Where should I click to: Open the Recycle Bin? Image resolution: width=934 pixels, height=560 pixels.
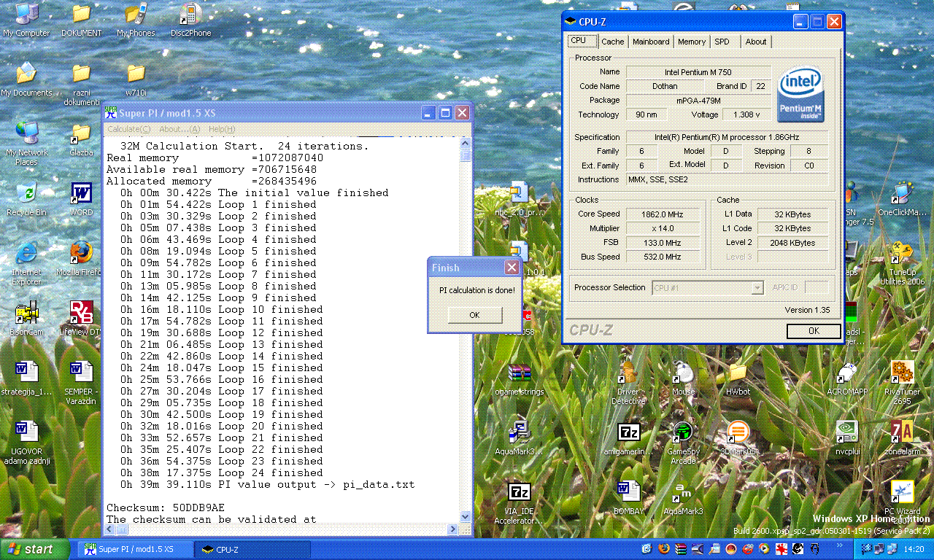click(26, 198)
